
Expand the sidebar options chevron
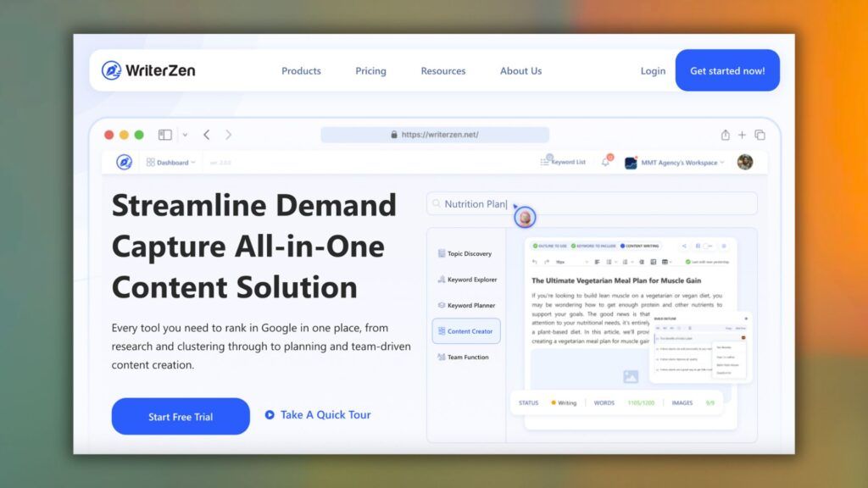tap(185, 135)
